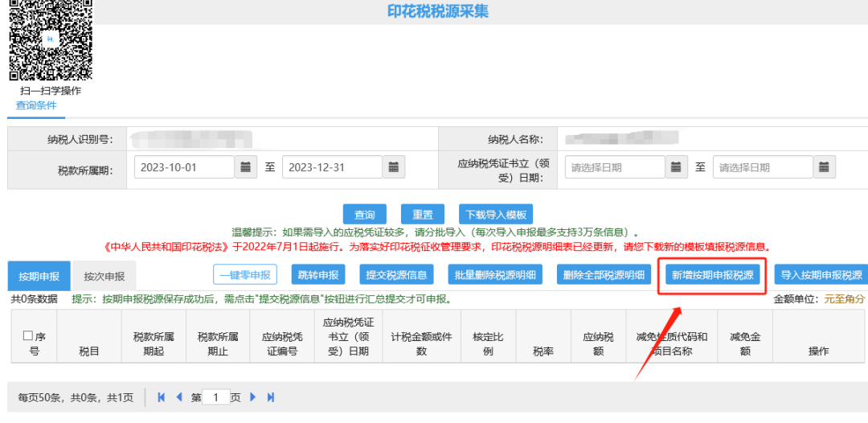This screenshot has width=868, height=423.
Task: Click 新增按期申报税源 button
Action: (x=712, y=274)
